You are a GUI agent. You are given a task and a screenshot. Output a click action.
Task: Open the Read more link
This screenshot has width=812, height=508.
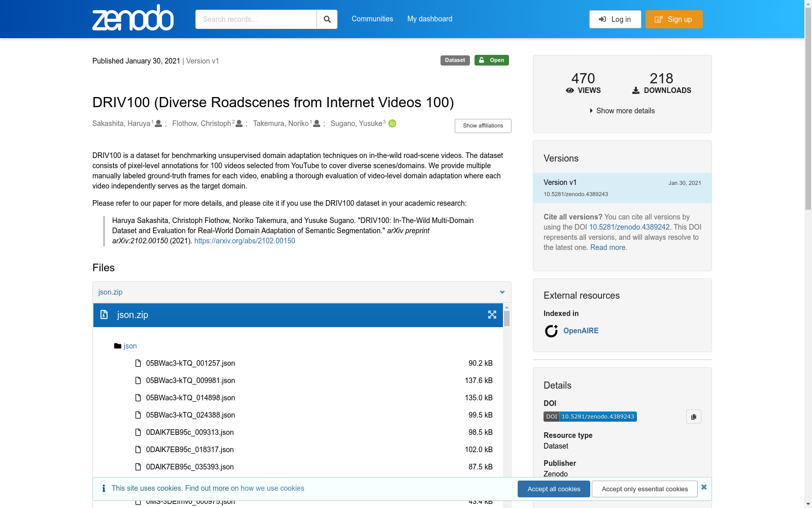[x=607, y=247]
